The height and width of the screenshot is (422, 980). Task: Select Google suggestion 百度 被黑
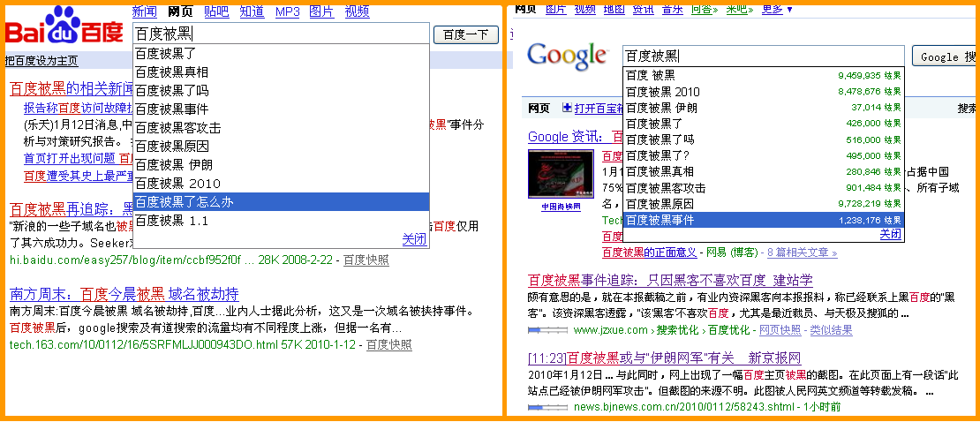[763, 76]
